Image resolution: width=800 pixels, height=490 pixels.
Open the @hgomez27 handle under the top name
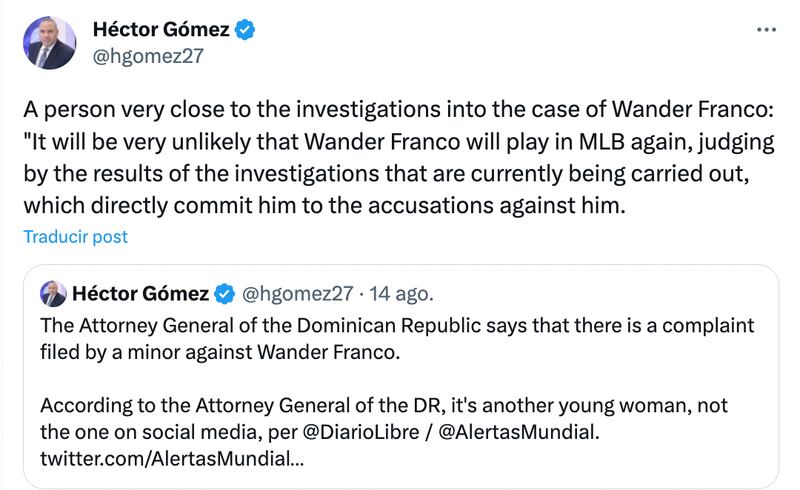click(x=148, y=56)
